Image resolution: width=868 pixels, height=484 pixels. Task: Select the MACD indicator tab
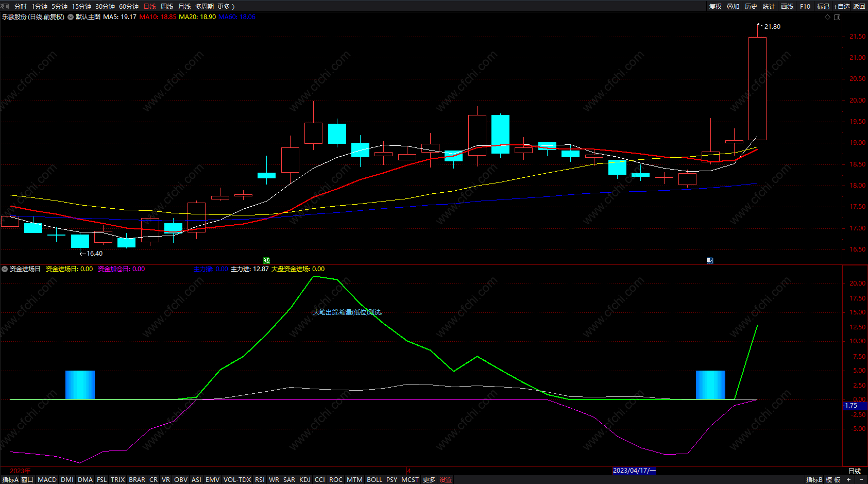[47, 479]
